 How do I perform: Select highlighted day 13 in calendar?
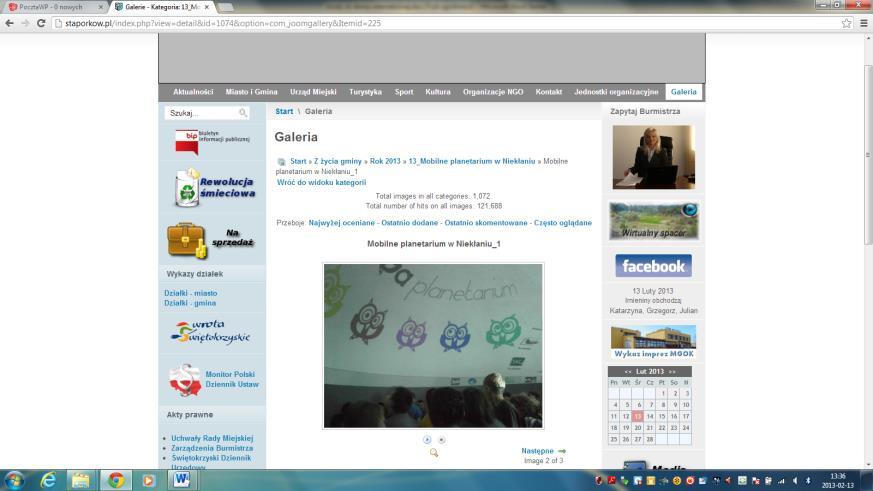point(637,416)
